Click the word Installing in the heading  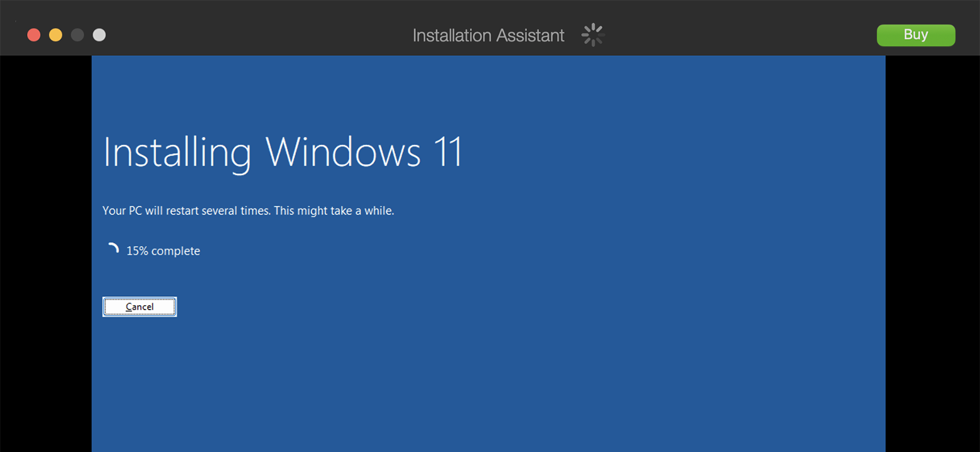177,152
